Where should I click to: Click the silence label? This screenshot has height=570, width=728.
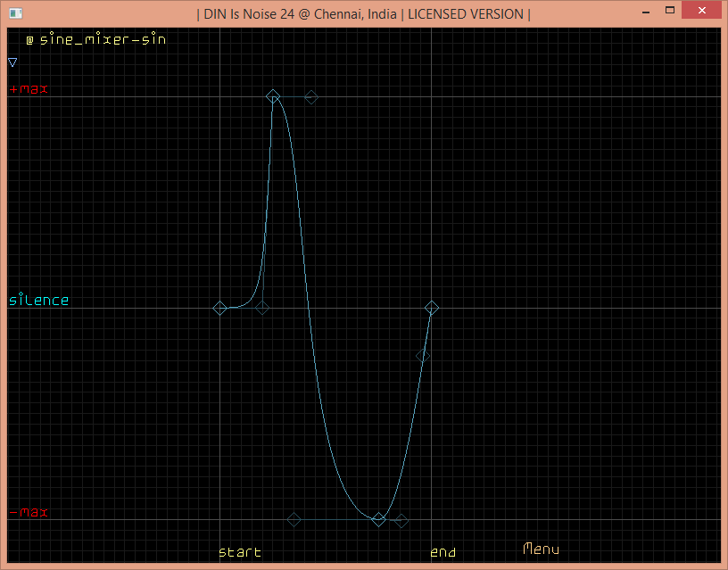(38, 300)
